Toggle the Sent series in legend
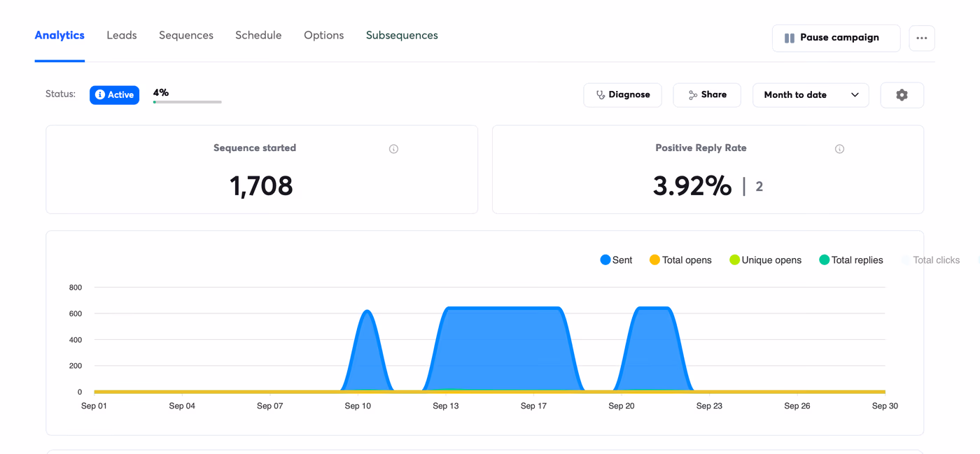Screen dimensions: 980x454 (616, 260)
